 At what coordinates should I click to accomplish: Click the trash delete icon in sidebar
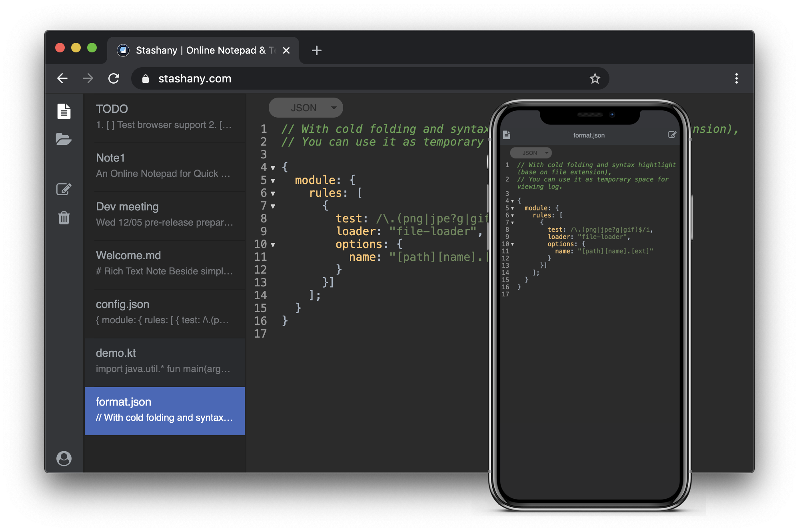pyautogui.click(x=64, y=218)
